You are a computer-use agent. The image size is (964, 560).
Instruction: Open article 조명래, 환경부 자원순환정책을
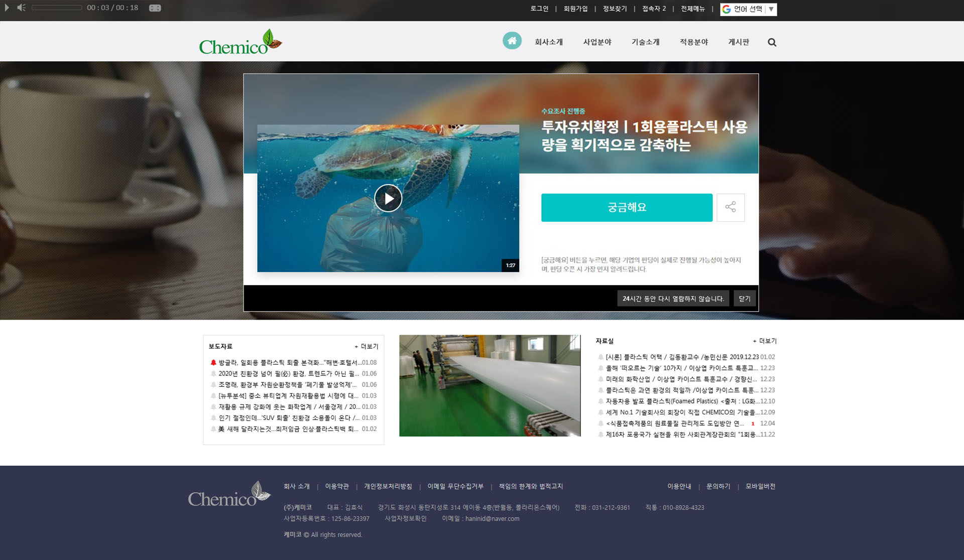tap(287, 384)
